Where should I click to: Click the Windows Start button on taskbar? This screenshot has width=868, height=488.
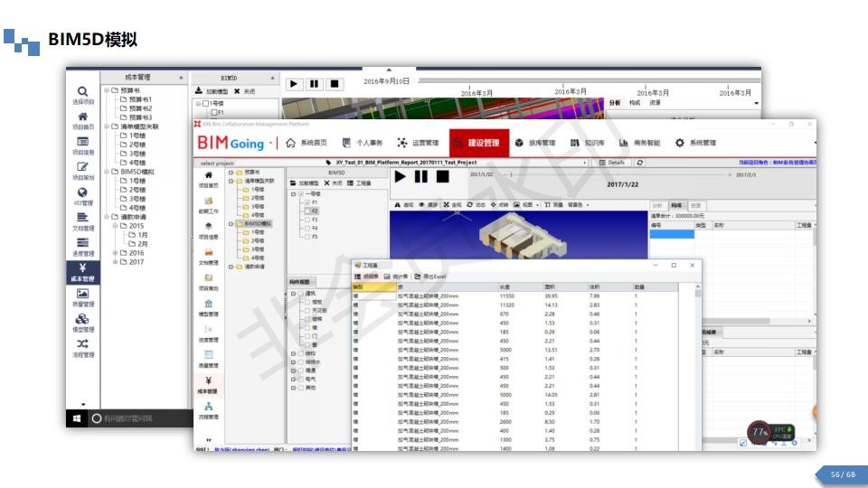tap(77, 418)
